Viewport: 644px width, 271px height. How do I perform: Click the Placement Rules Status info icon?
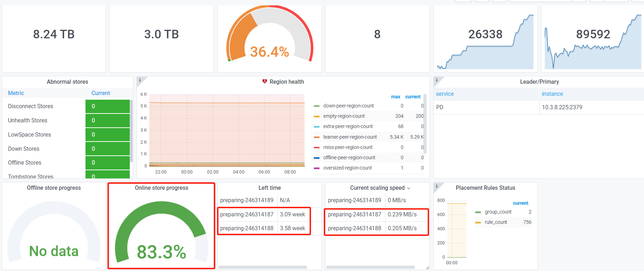437,186
